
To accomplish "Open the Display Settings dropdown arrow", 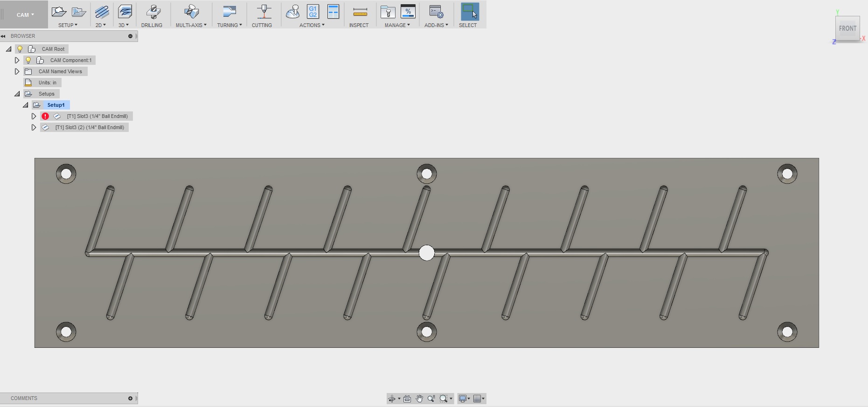I will (x=469, y=399).
